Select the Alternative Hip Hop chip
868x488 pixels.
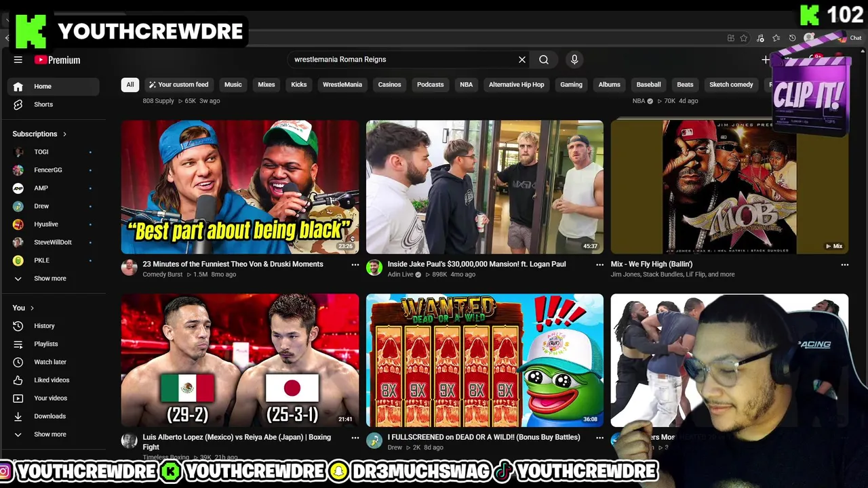click(x=517, y=85)
